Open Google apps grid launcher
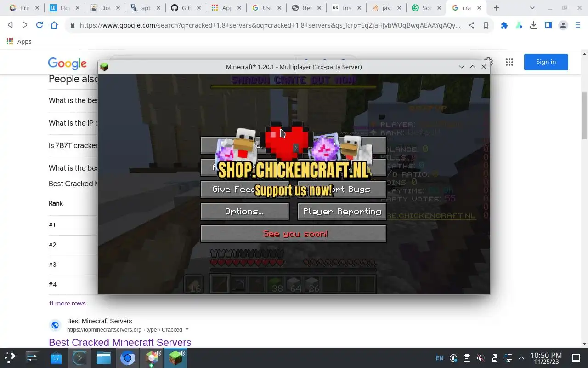The width and height of the screenshot is (588, 368). coord(509,62)
